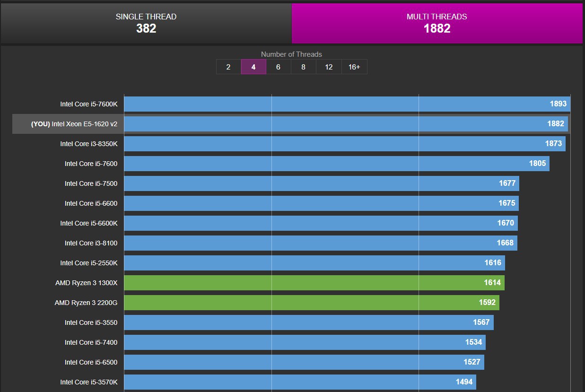Click the score value 1893
The height and width of the screenshot is (392, 585).
(558, 104)
